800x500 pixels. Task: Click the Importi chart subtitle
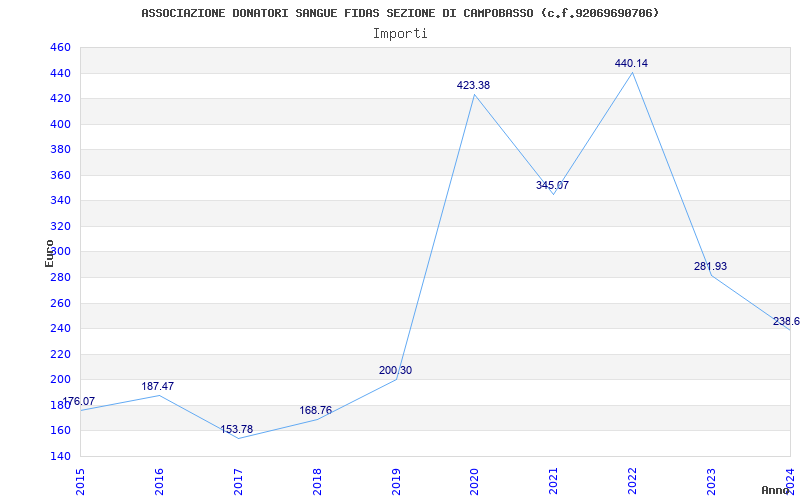[400, 34]
